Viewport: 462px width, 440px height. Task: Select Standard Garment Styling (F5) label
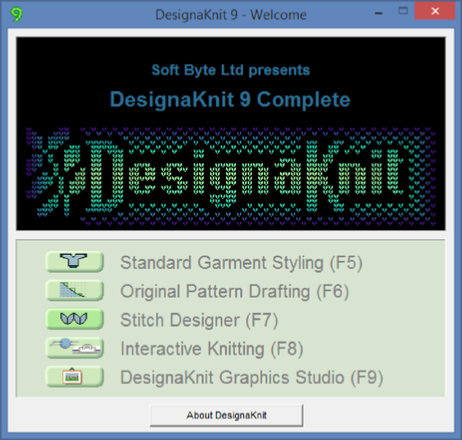tap(241, 263)
